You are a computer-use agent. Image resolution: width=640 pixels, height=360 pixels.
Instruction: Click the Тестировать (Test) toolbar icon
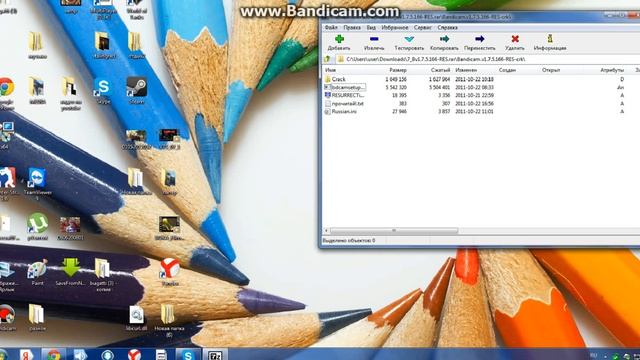(409, 39)
